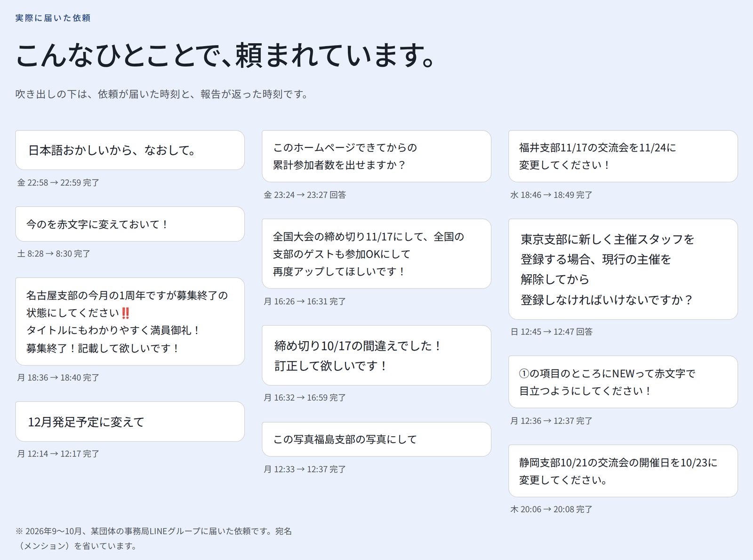Click the timestamp 月 16:32 → 16:59 完了
The image size is (753, 560).
tap(305, 398)
